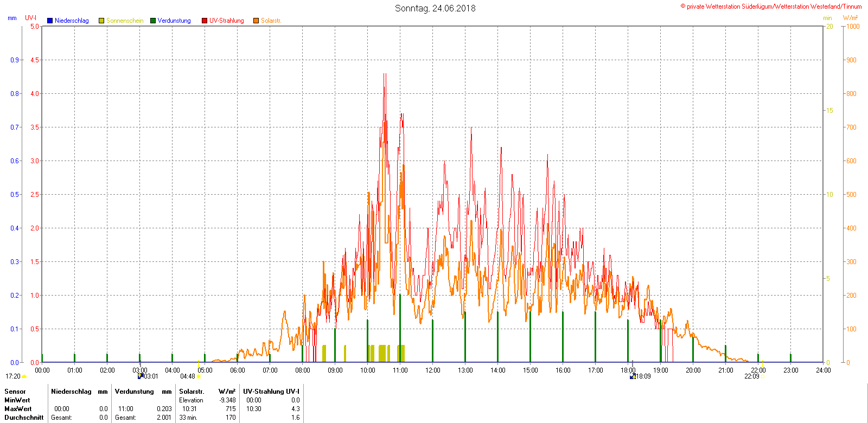Click the 33 min. table entry

pos(188,418)
